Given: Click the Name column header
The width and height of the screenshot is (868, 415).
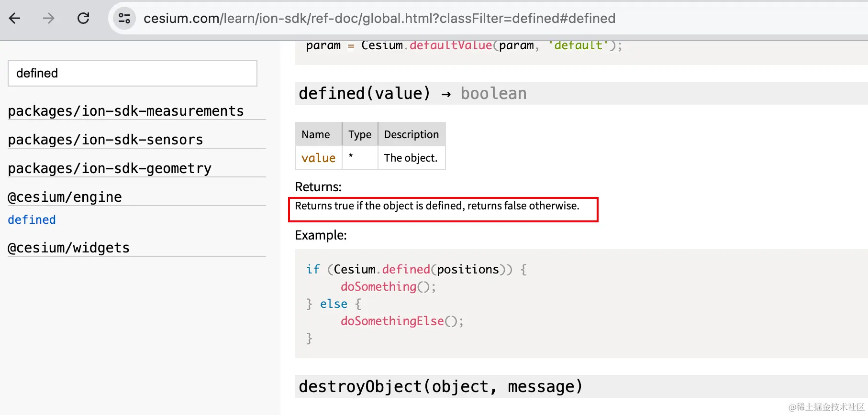Looking at the screenshot, I should point(316,134).
